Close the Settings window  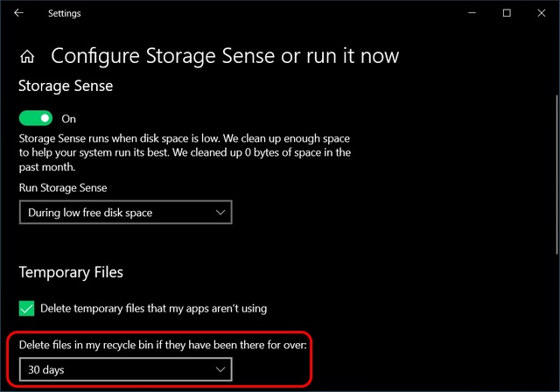541,13
